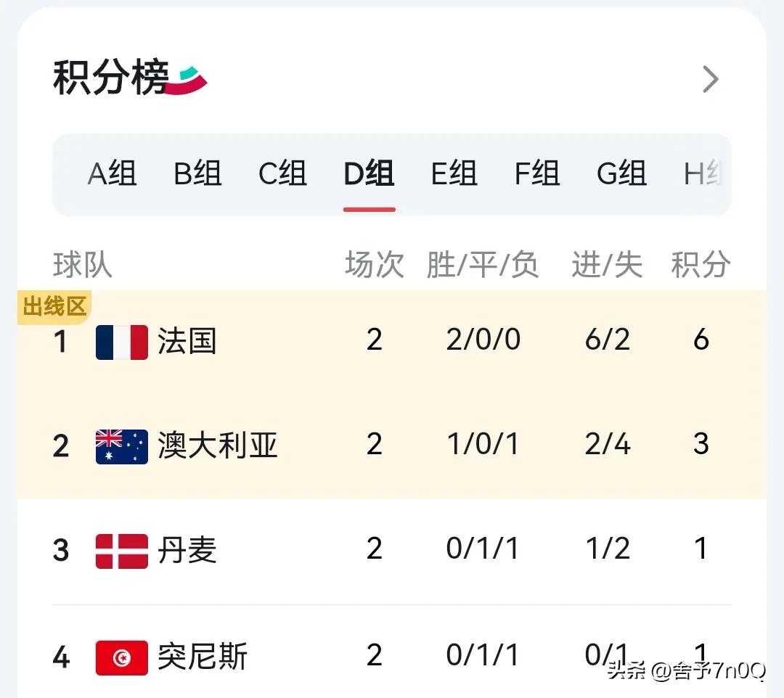784x698 pixels.
Task: Click the 出线区 qualification badge
Action: pos(54,307)
